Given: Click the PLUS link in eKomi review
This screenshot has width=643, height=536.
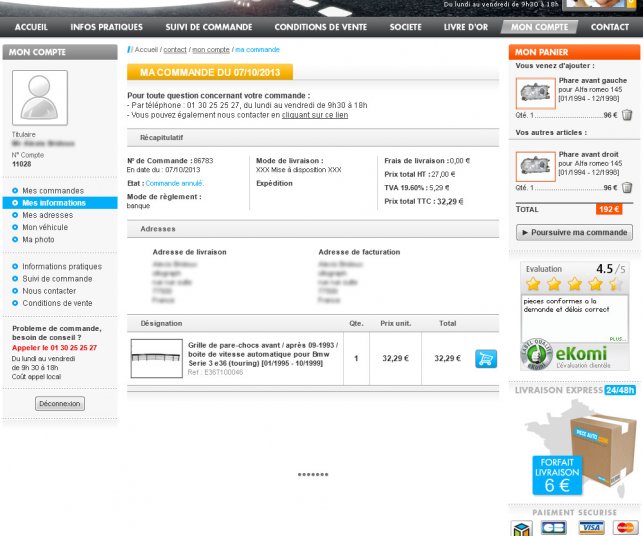Looking at the screenshot, I should [618, 339].
